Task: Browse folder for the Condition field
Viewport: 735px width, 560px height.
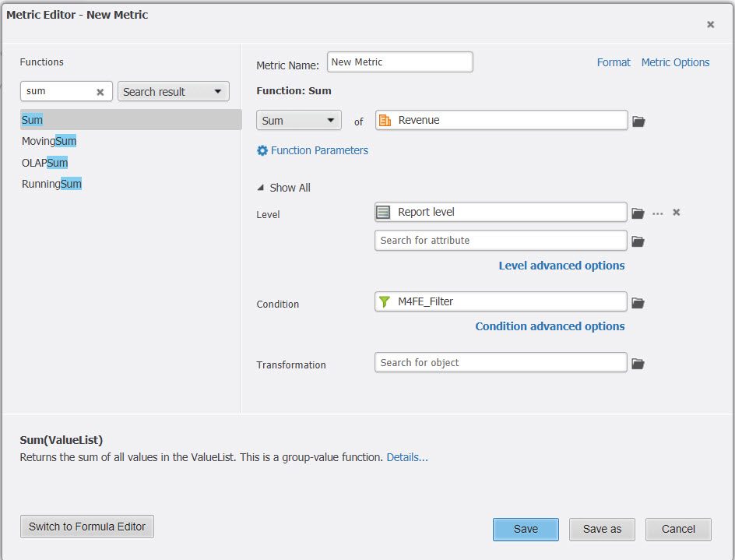Action: [x=639, y=301]
